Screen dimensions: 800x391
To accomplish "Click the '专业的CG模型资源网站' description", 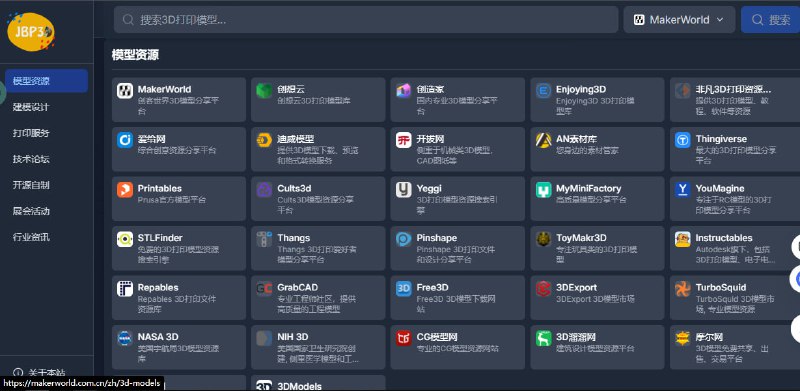I will point(458,349).
